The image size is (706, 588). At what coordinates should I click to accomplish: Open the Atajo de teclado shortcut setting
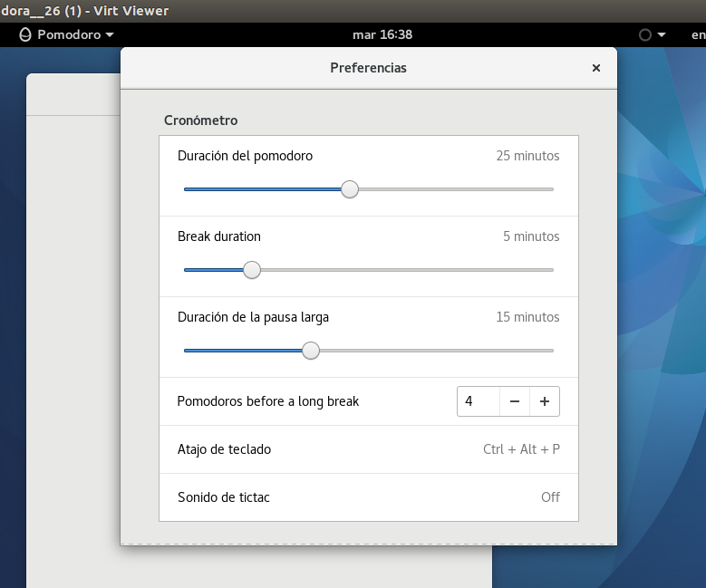coord(369,449)
